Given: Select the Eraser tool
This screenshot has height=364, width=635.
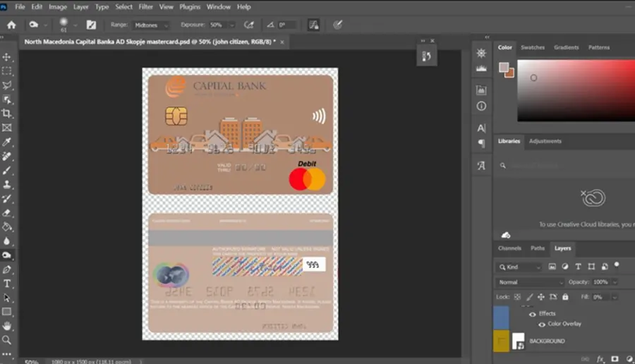Looking at the screenshot, I should (7, 212).
